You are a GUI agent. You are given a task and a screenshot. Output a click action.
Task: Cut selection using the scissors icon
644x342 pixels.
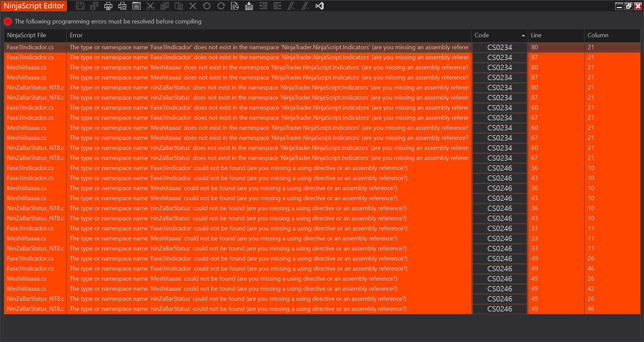click(151, 6)
